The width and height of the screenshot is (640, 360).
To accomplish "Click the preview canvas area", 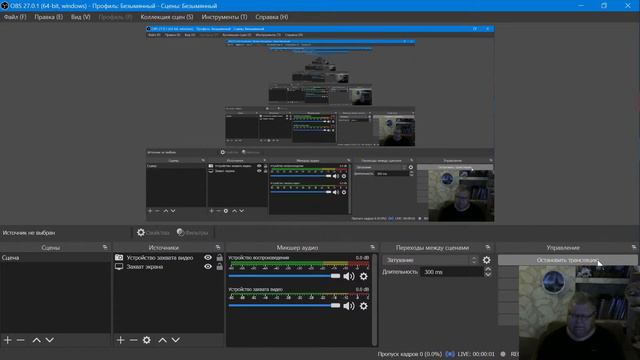I will 320,124.
